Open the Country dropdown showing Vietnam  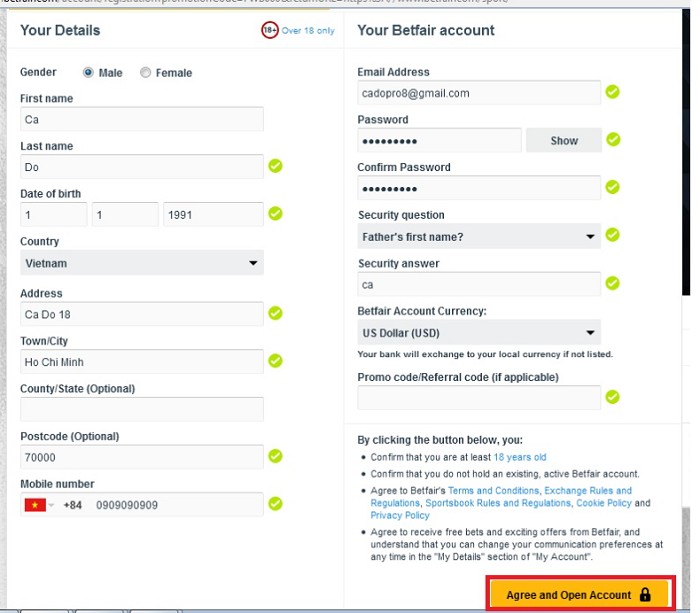[x=141, y=263]
